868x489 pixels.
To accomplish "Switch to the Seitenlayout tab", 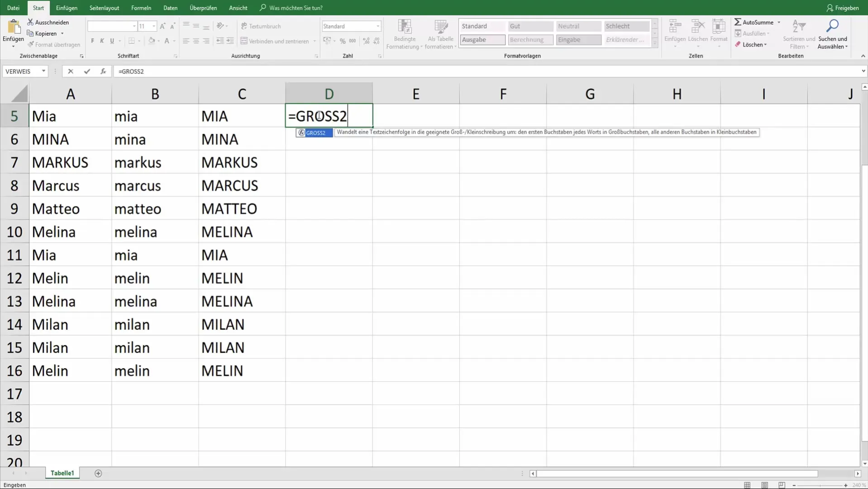I will [104, 8].
